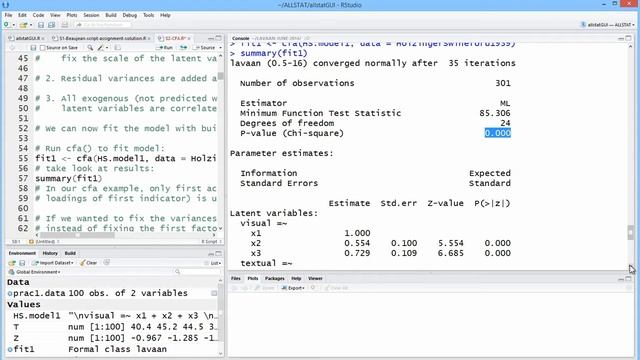Click the source editor vertical scrollbar thumb

[221, 76]
